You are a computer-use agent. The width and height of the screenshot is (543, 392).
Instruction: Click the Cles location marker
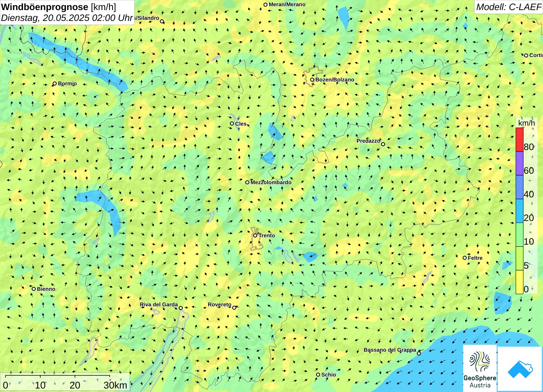tap(232, 124)
